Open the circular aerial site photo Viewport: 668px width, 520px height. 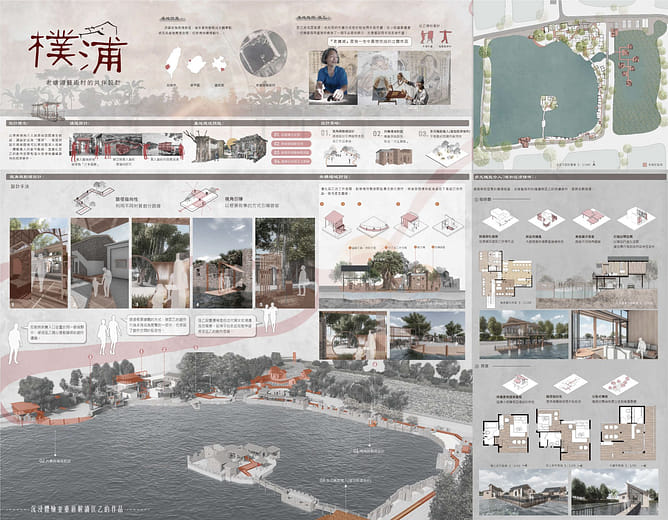tap(262, 54)
